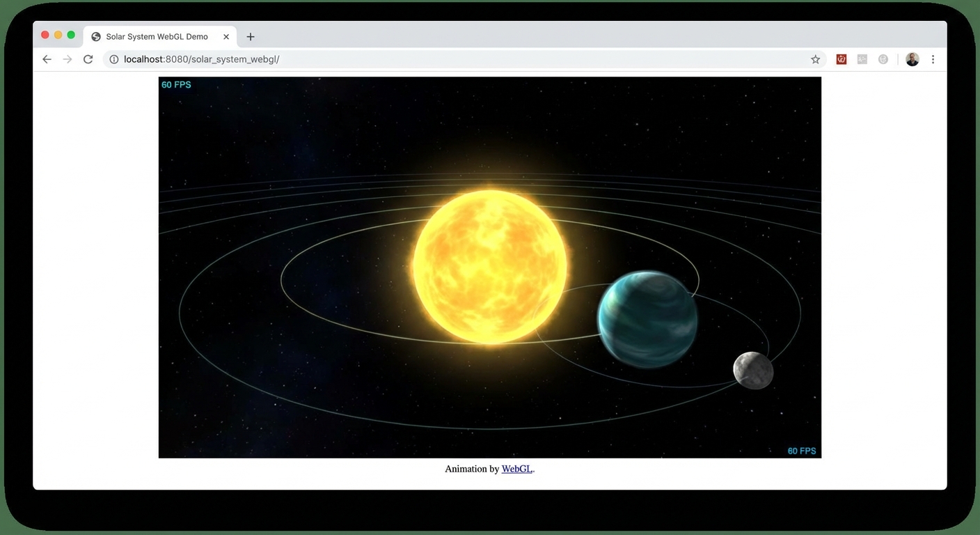Open the red extension icon
Screen dimensions: 980x535
point(841,59)
